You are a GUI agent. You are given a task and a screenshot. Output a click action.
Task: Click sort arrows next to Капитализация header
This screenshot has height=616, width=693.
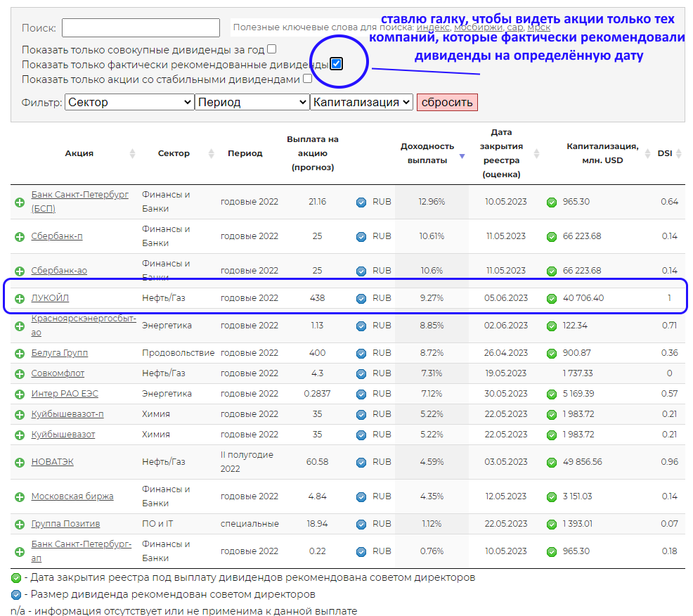(x=647, y=153)
